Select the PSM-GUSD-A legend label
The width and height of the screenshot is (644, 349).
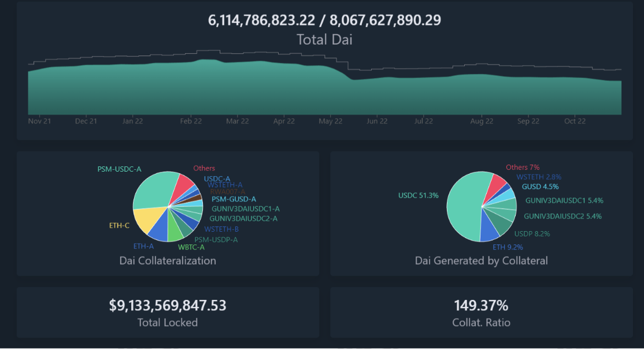click(234, 199)
